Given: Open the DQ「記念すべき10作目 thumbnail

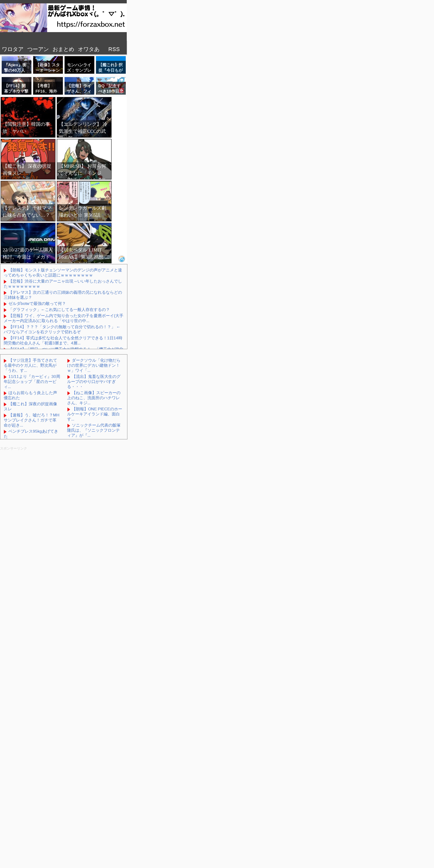Looking at the screenshot, I should pyautogui.click(x=111, y=86).
